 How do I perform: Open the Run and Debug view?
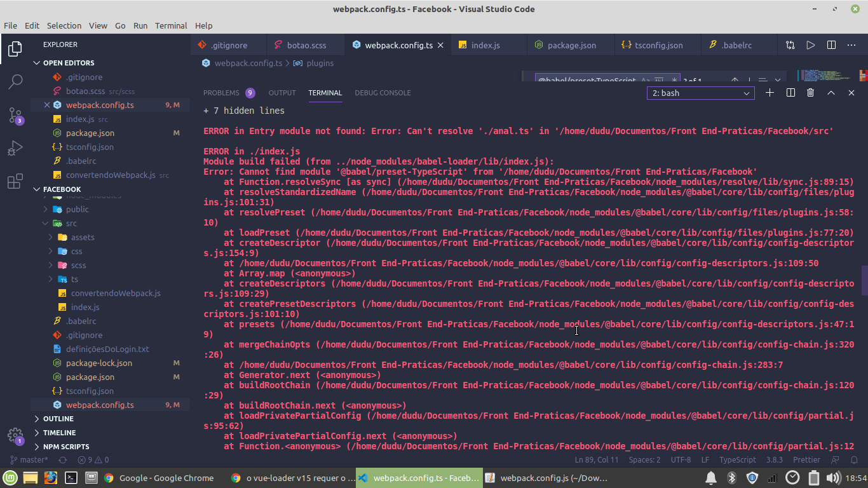click(x=15, y=149)
